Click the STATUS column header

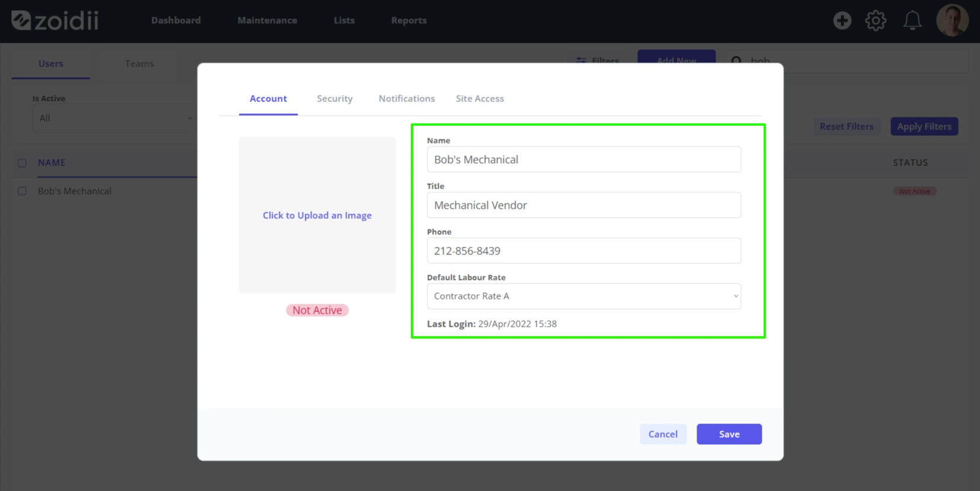click(910, 162)
